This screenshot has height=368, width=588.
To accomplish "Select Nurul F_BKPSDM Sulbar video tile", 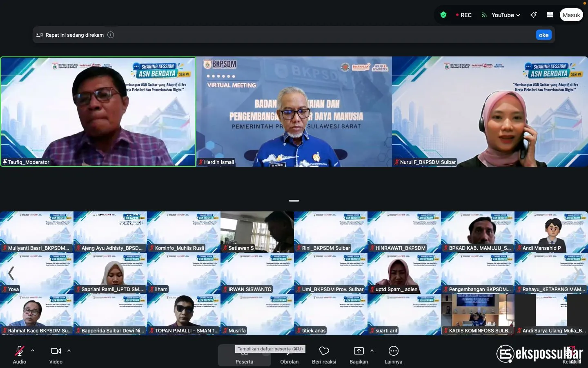I will pyautogui.click(x=490, y=112).
